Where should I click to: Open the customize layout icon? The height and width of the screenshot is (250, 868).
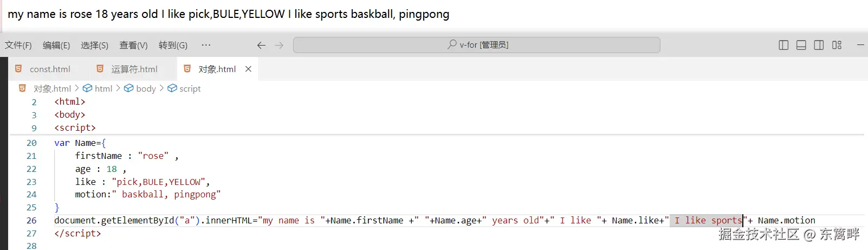tap(837, 45)
